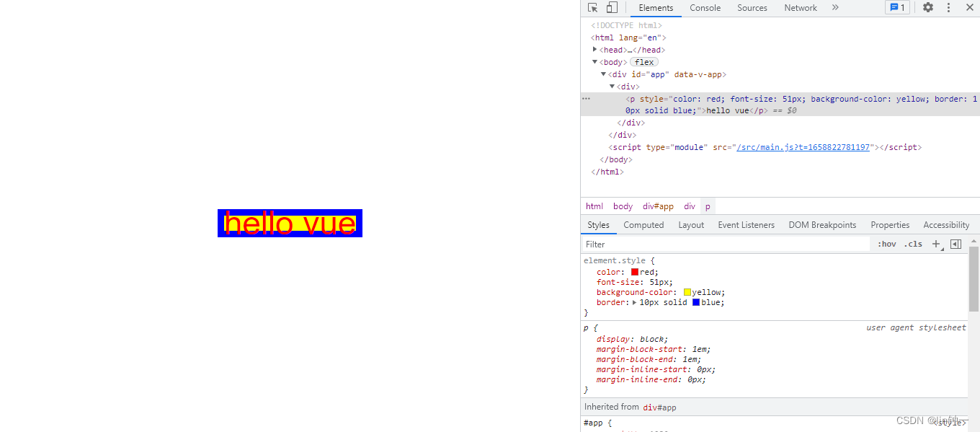Open the /src/main.js script link

(x=803, y=147)
